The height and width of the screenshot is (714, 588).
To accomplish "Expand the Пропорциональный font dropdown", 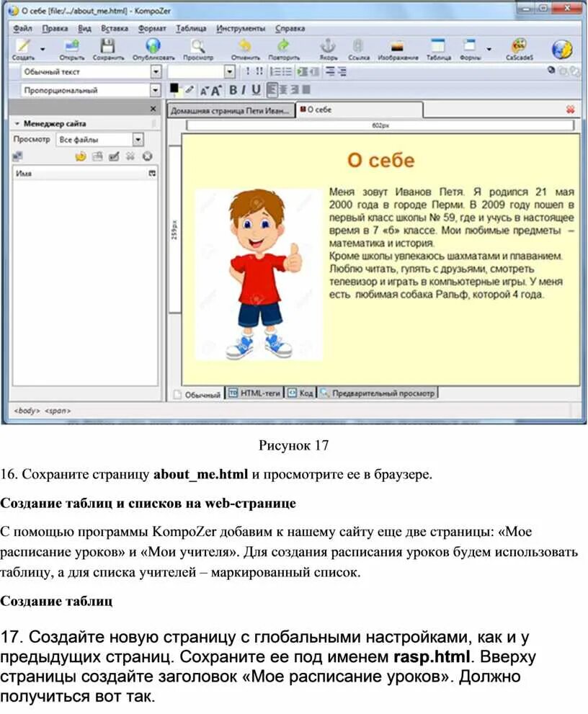I will click(156, 90).
